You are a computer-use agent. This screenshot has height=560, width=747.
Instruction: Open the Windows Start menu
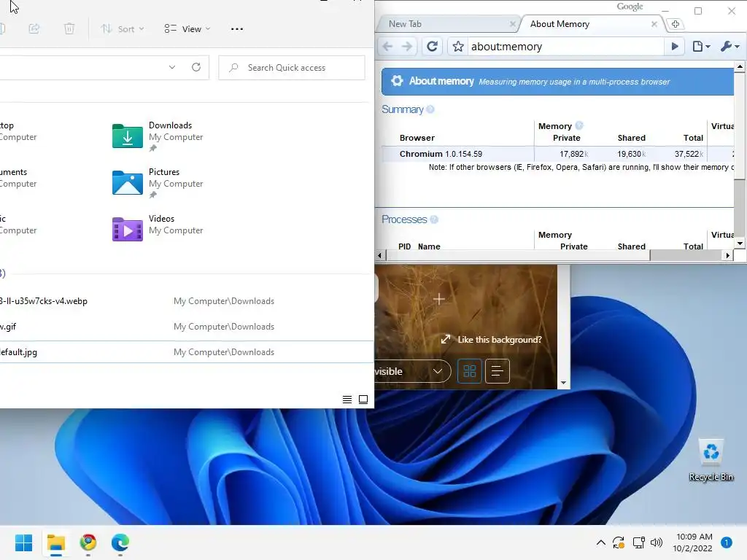click(24, 542)
